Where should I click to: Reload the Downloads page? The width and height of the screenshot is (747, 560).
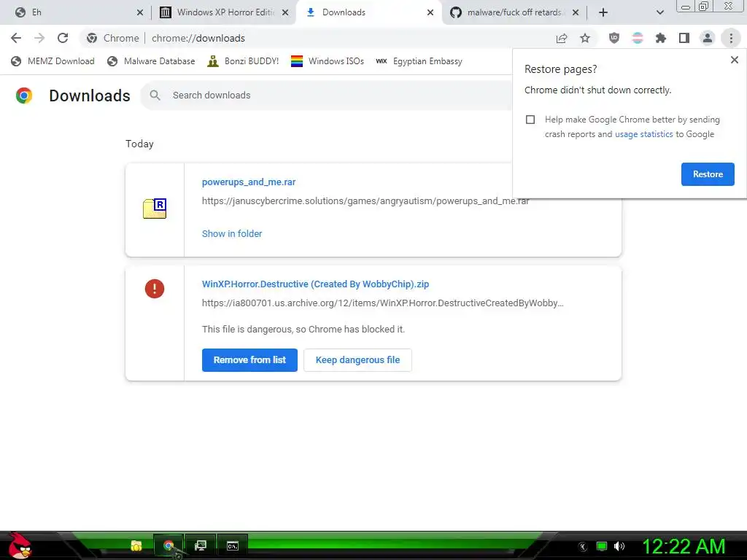63,38
